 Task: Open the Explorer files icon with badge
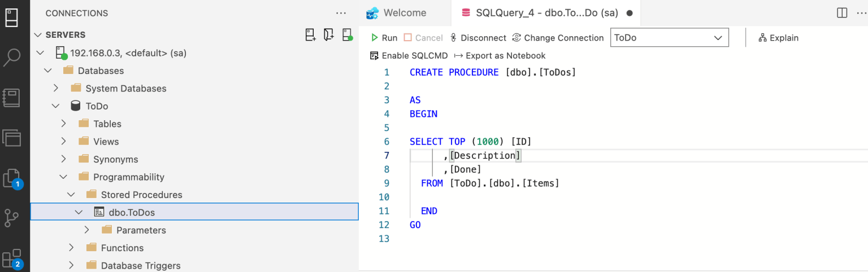(12, 178)
